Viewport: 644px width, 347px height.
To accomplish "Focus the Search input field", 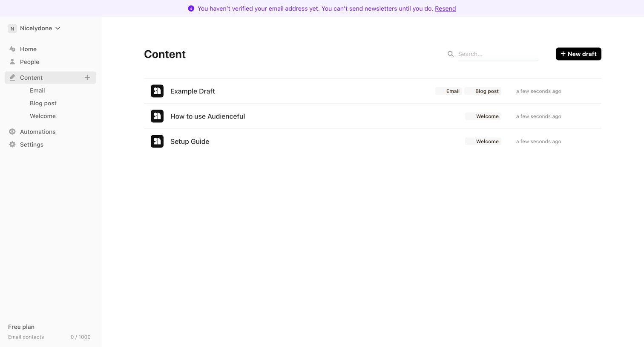I will coord(498,54).
